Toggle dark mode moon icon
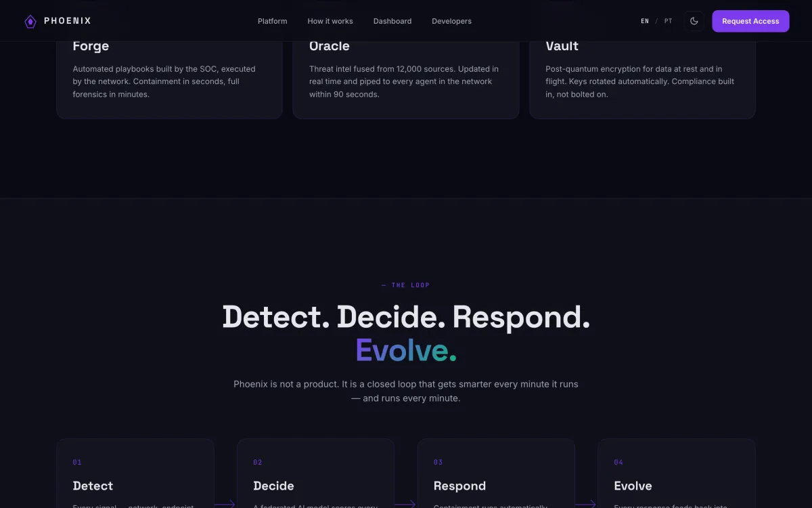Image resolution: width=812 pixels, height=508 pixels. point(694,21)
